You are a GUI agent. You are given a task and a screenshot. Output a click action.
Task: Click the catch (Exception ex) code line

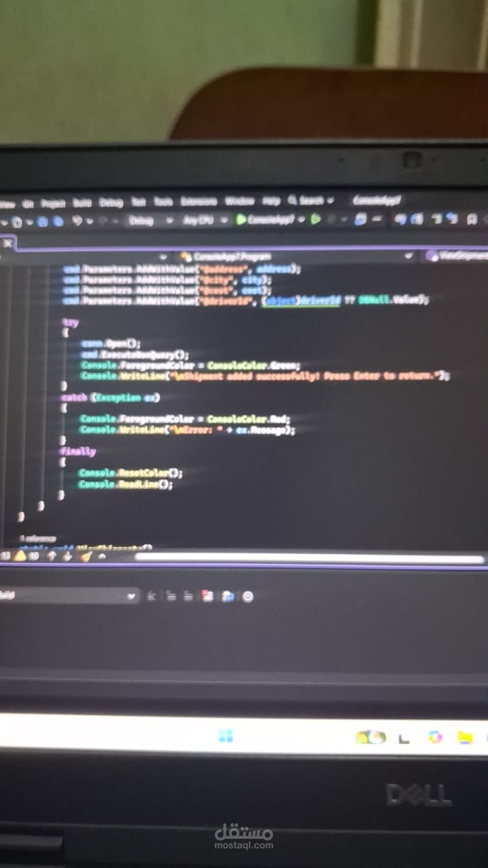(110, 397)
